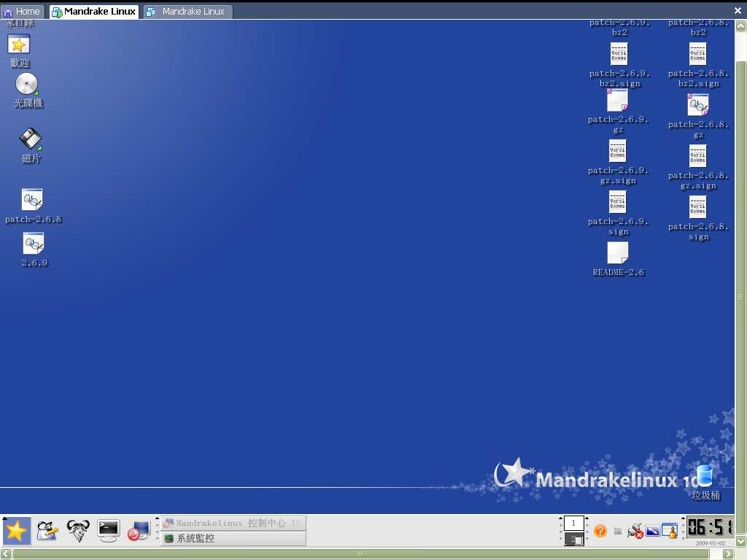Switch to virtual desktop 2 in pager
This screenshot has height=560, width=747.
point(573,539)
